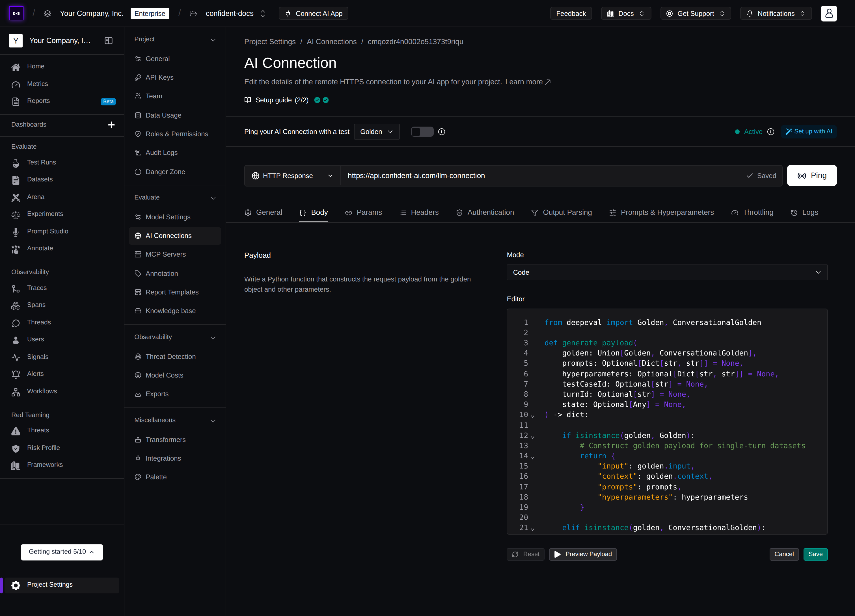Click the Feedback button
Viewport: 855px width, 616px height.
571,14
